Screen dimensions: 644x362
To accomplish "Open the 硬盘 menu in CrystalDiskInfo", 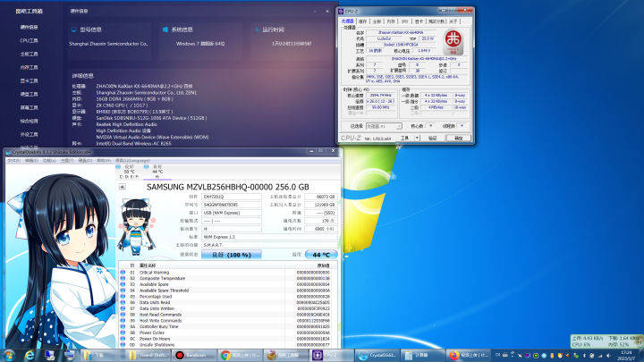I will [x=85, y=161].
